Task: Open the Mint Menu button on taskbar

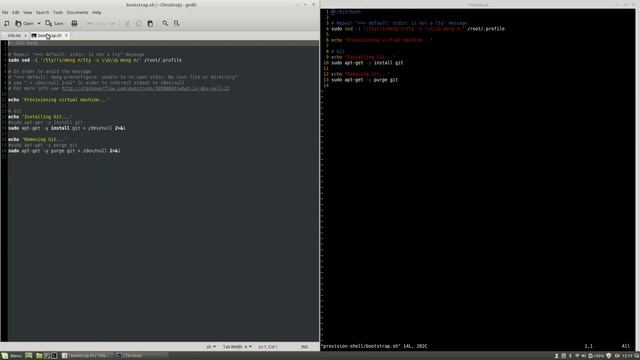Action: [x=11, y=356]
